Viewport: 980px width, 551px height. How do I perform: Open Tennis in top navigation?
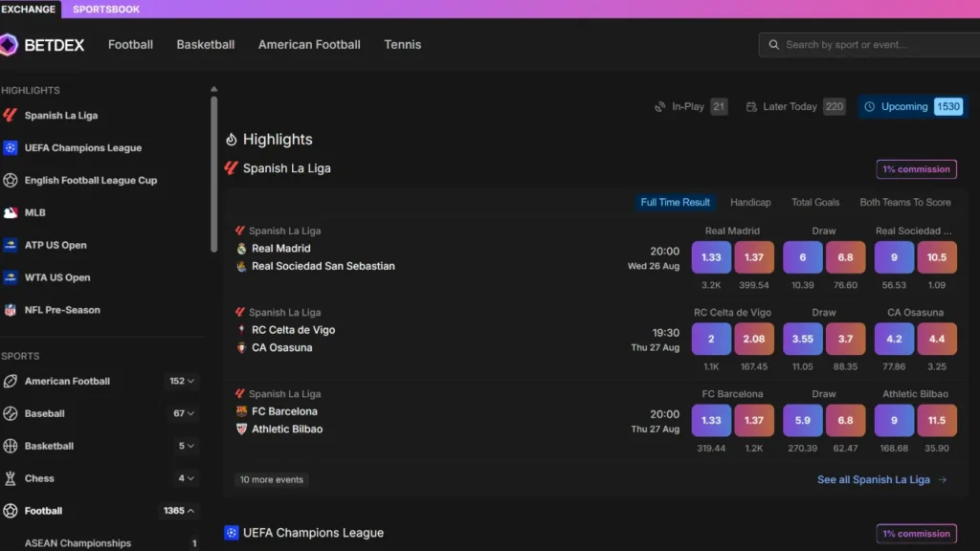[403, 44]
